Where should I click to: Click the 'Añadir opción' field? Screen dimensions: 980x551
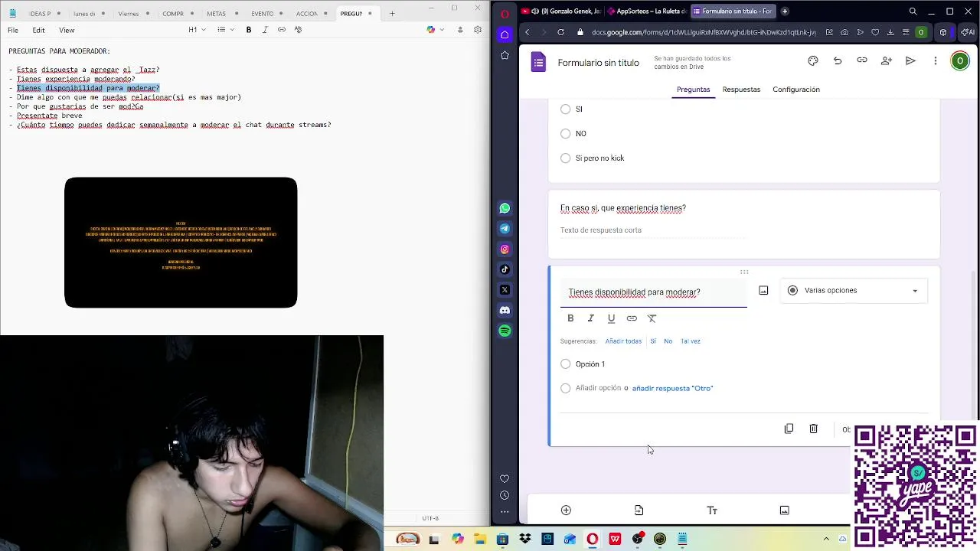[598, 388]
